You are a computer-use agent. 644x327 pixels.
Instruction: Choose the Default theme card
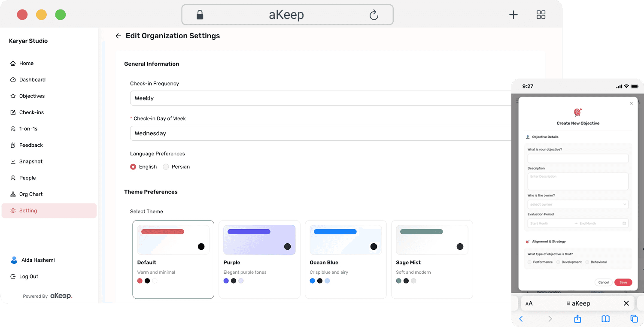pos(173,260)
